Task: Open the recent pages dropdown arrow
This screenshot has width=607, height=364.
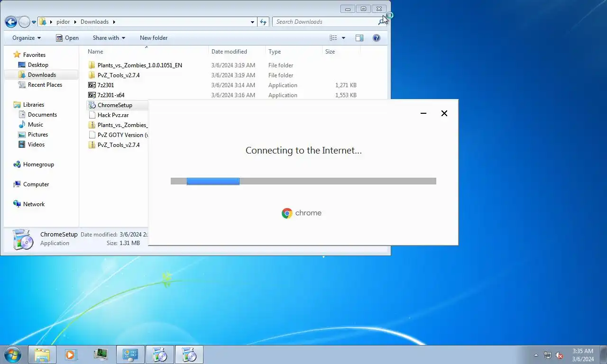Action: 34,22
